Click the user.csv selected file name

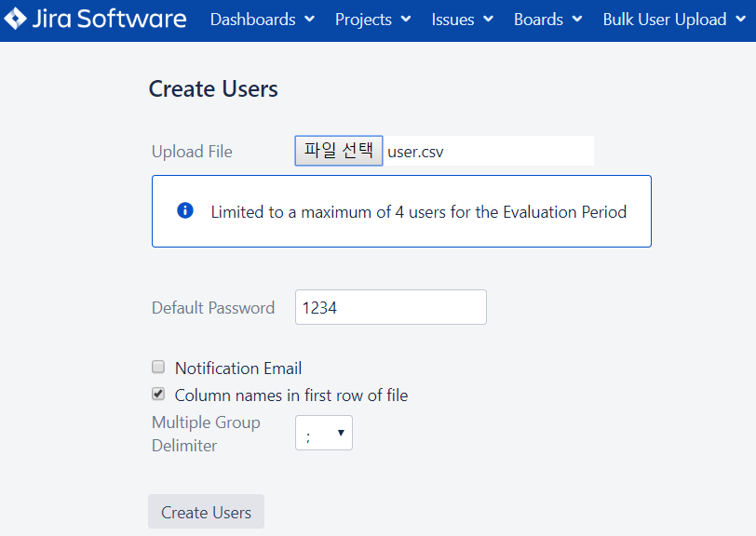[416, 152]
